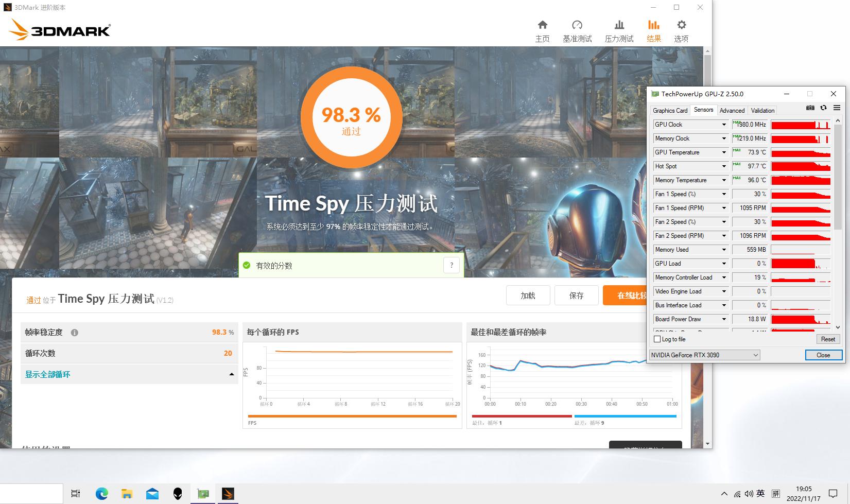Click the valid score help question mark
This screenshot has width=850, height=504.
[x=452, y=265]
